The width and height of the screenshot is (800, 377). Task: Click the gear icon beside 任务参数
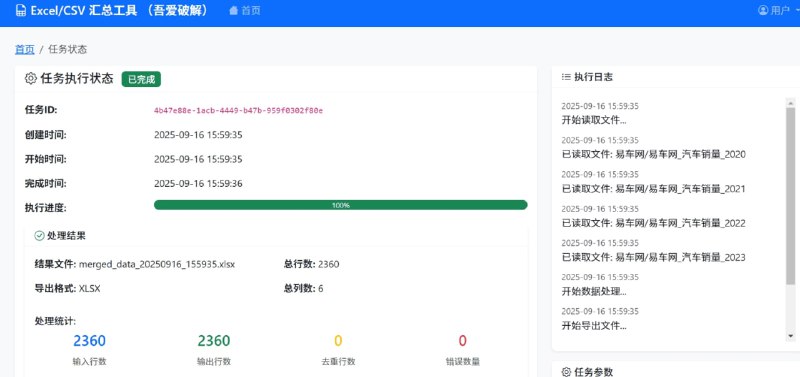566,371
